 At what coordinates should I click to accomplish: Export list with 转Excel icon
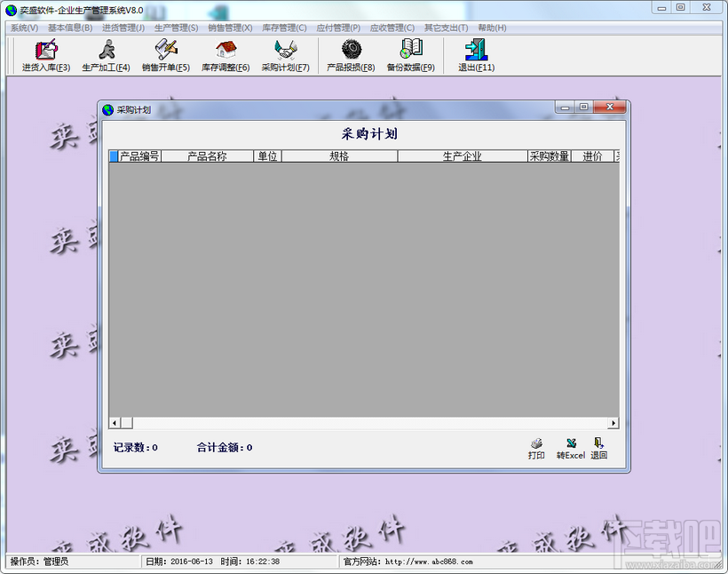[x=571, y=449]
